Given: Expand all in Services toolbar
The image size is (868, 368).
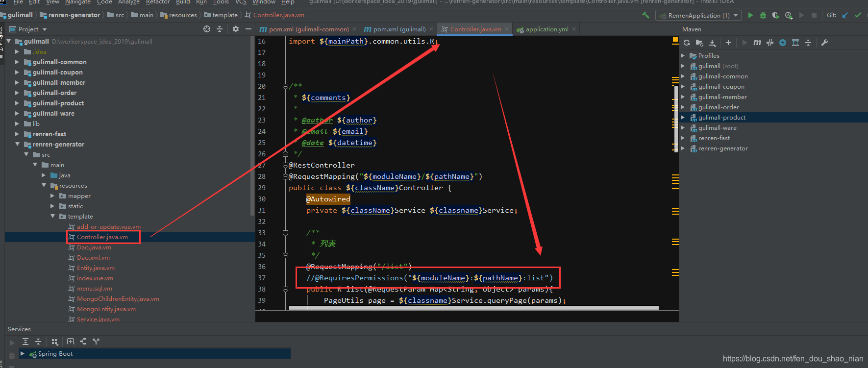Looking at the screenshot, I should click(x=25, y=342).
